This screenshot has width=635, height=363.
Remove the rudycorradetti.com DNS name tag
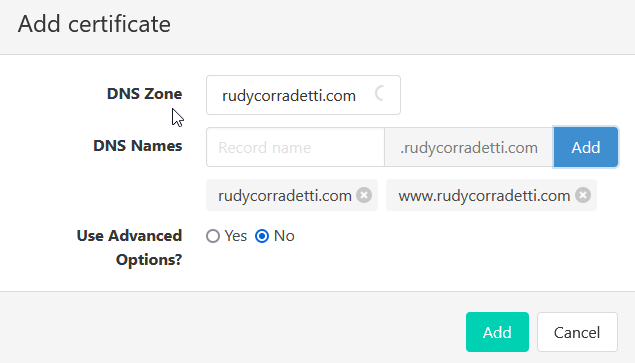[364, 195]
